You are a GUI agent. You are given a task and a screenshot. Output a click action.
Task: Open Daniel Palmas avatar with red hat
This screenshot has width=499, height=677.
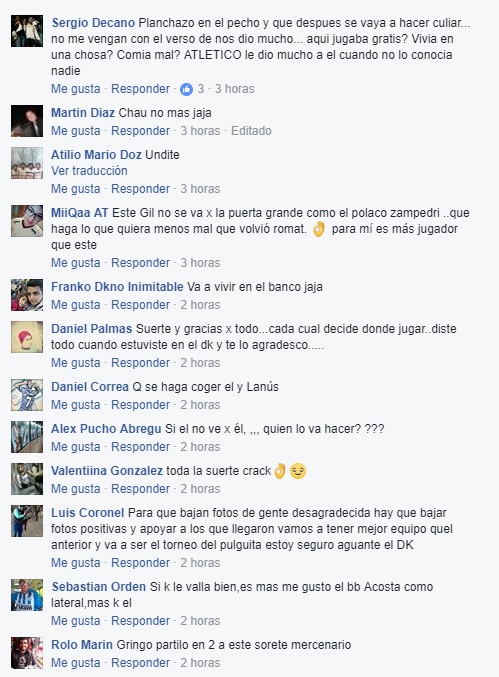pyautogui.click(x=27, y=337)
